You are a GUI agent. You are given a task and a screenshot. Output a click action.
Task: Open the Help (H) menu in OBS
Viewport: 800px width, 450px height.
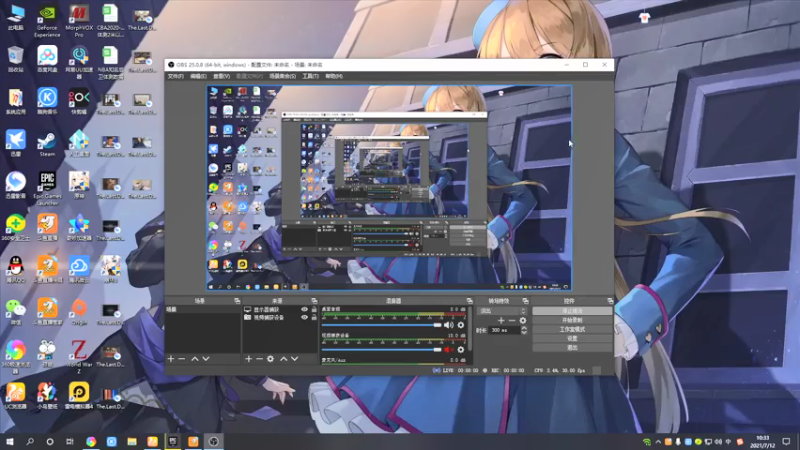[x=334, y=76]
